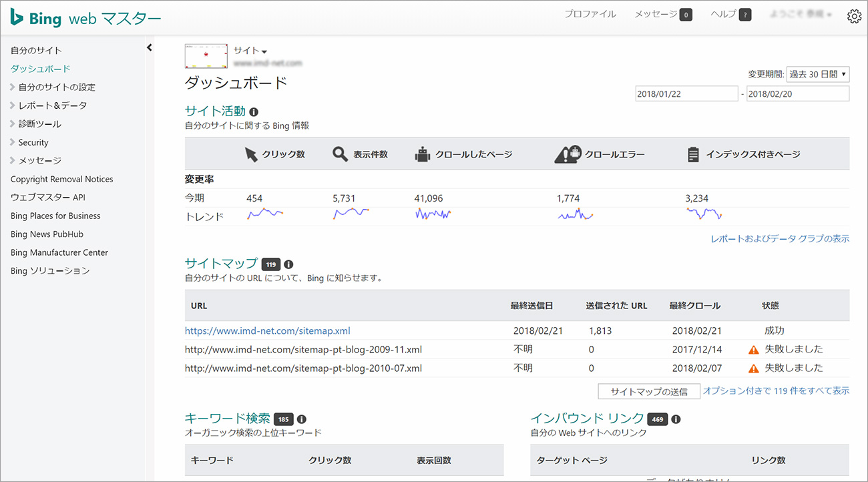868x482 pixels.
Task: Click the サイトマップの送信 button
Action: pyautogui.click(x=649, y=391)
